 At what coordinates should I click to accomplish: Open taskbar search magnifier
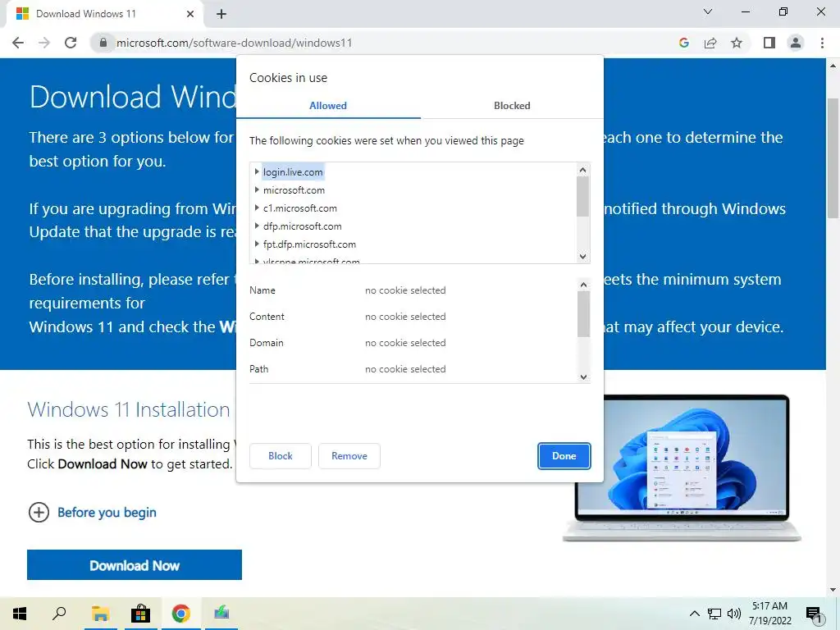(x=59, y=614)
